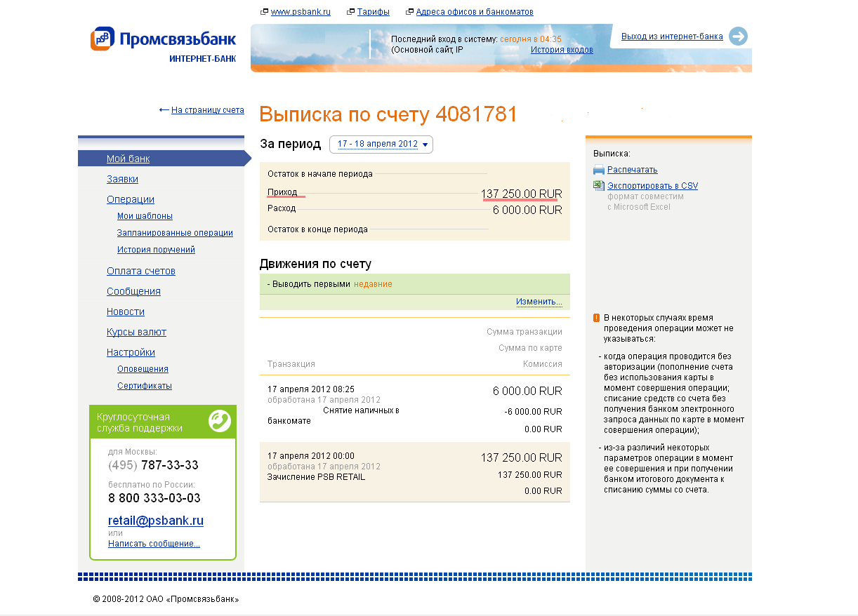858x616 pixels.
Task: Open Новости section
Action: (126, 312)
